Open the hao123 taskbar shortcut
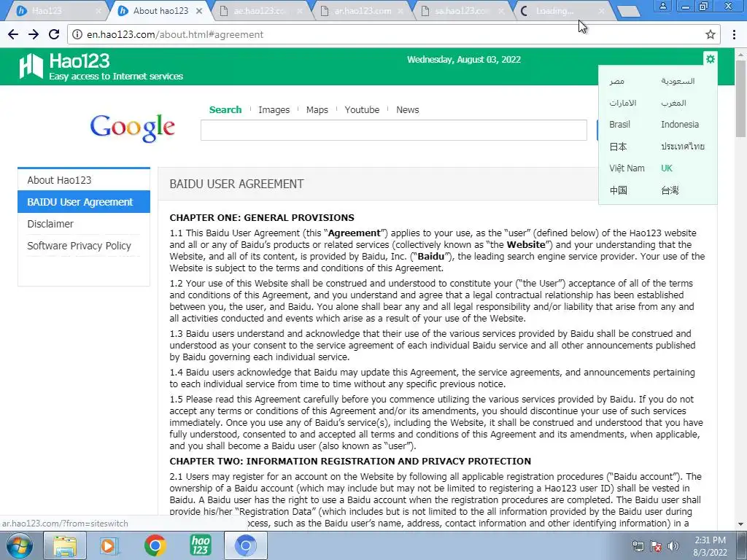 click(x=200, y=546)
